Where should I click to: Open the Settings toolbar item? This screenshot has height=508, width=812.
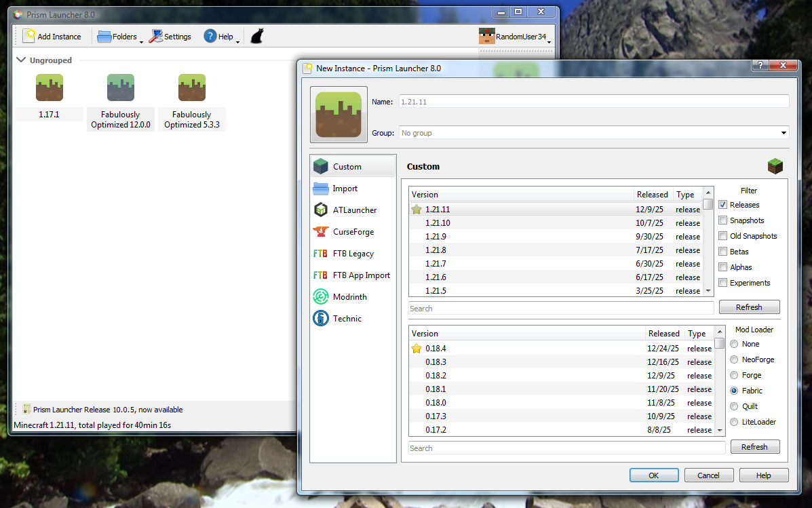pos(170,37)
